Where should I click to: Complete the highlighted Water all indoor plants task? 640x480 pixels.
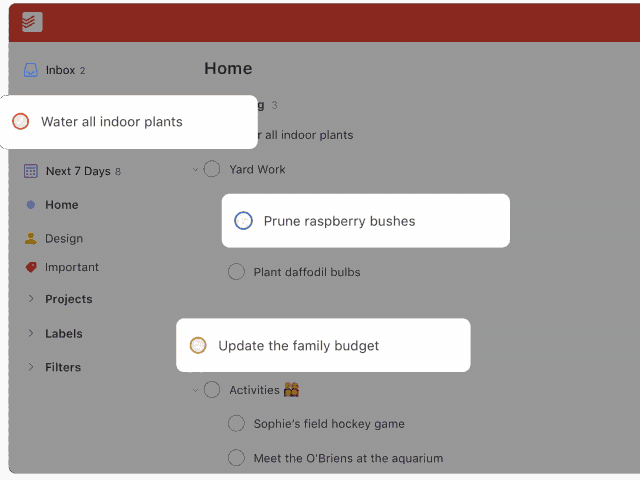tap(20, 121)
